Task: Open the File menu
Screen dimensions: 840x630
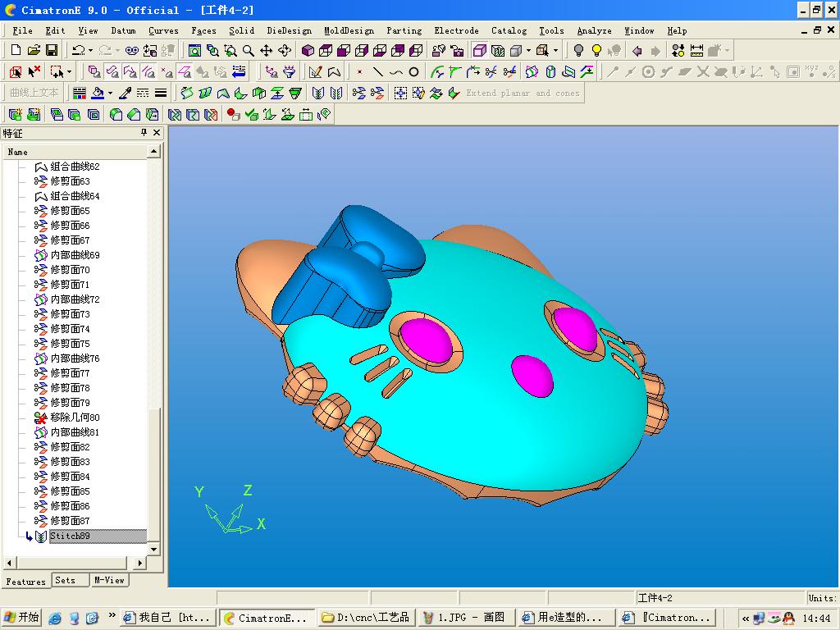Action: pos(22,30)
